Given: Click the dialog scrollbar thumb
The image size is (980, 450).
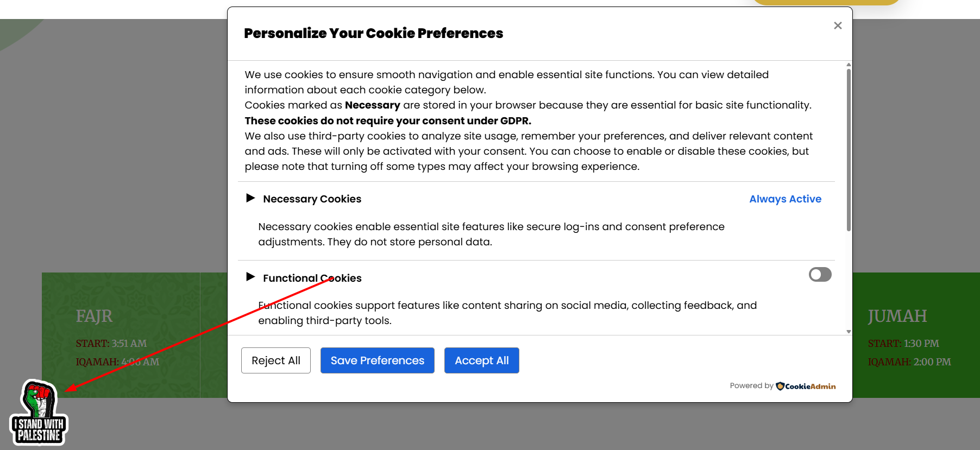Looking at the screenshot, I should point(849,150).
